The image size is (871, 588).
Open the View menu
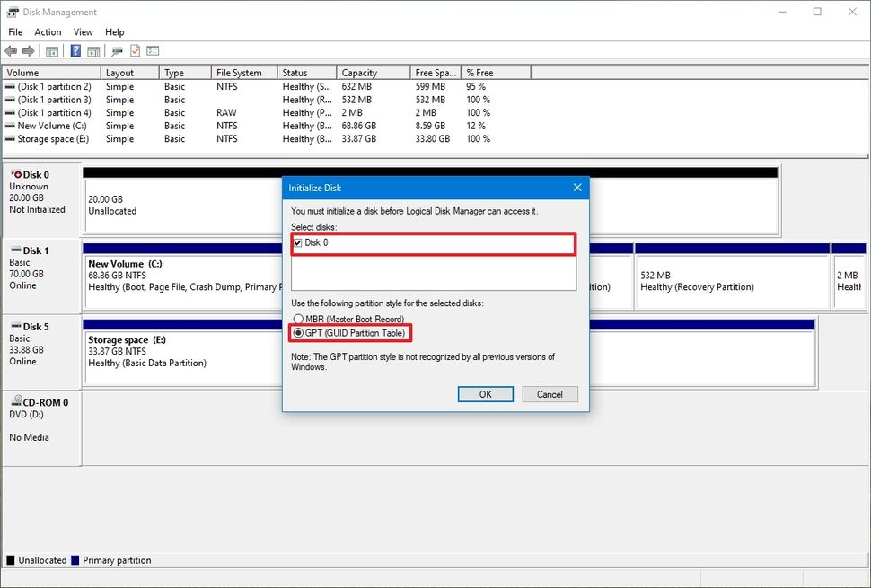point(83,31)
